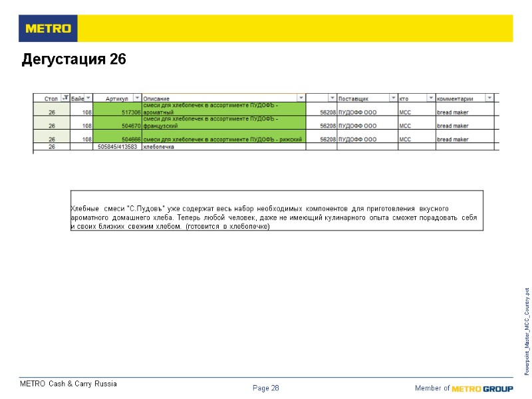The width and height of the screenshot is (532, 399).
Task: Select the Стол column header
Action: pyautogui.click(x=51, y=98)
